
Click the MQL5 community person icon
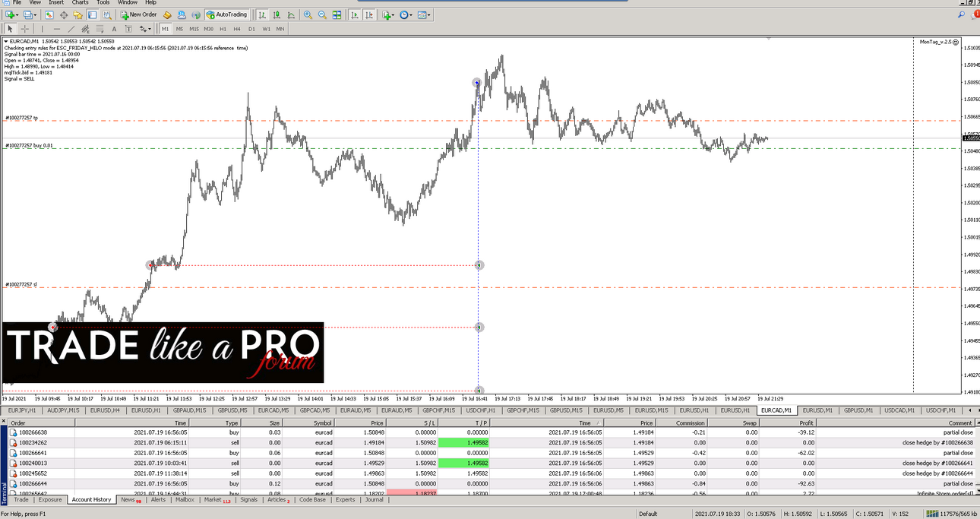click(182, 14)
